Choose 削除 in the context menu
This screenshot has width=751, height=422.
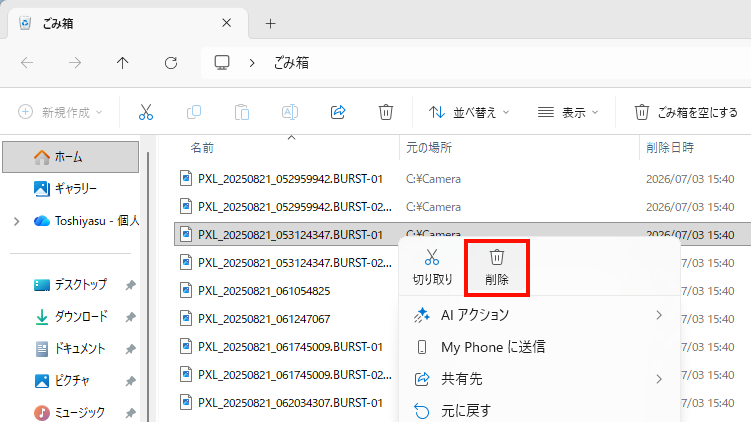pos(497,268)
